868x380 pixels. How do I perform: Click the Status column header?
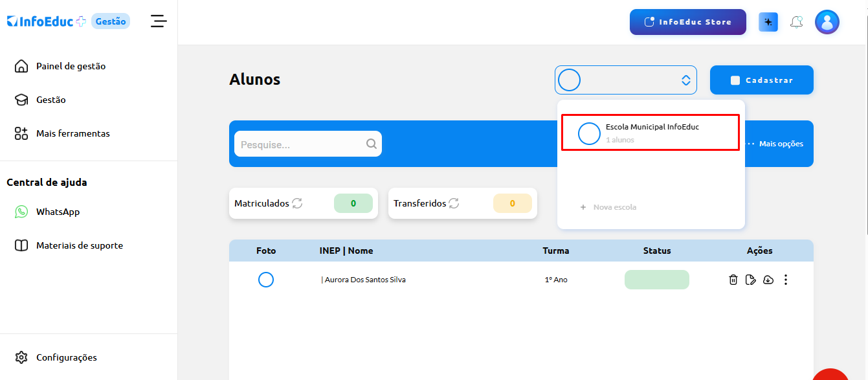[657, 251]
